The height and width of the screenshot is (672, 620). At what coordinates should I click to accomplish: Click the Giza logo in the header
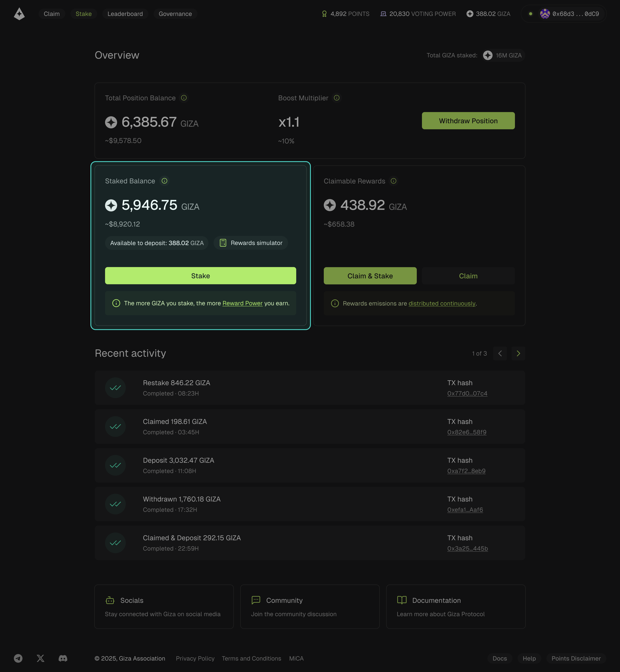(19, 14)
